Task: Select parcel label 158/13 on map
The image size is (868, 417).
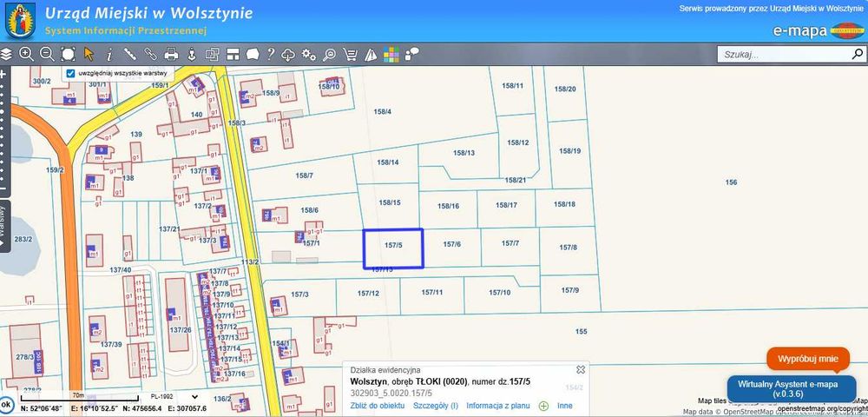Action: pyautogui.click(x=464, y=153)
